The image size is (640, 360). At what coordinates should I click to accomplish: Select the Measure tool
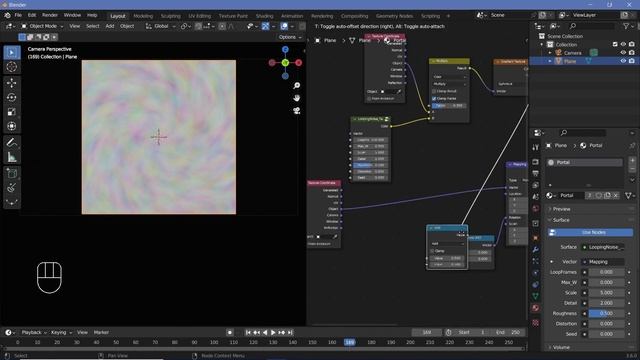click(x=11, y=157)
